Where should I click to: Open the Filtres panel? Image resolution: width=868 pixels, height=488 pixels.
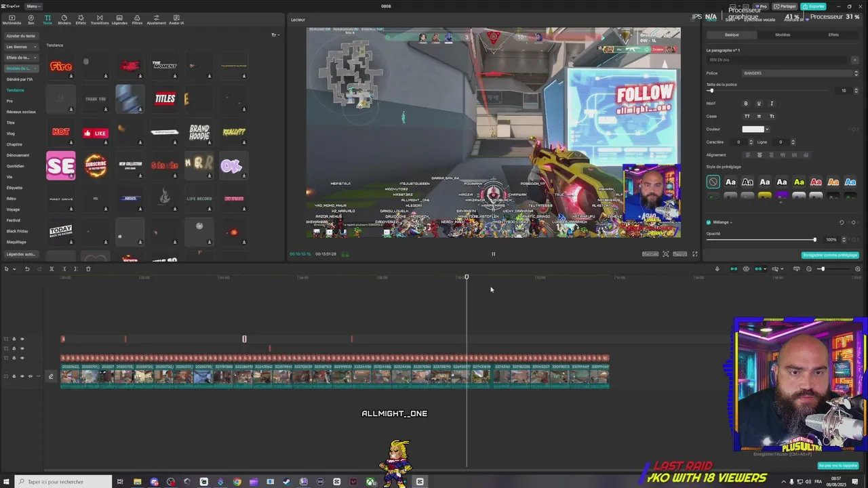tap(137, 20)
